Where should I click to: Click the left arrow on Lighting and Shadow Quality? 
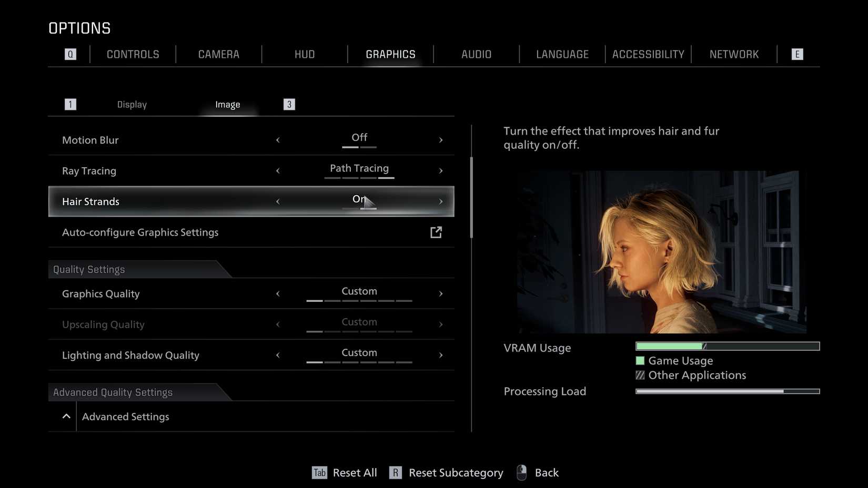pyautogui.click(x=278, y=354)
